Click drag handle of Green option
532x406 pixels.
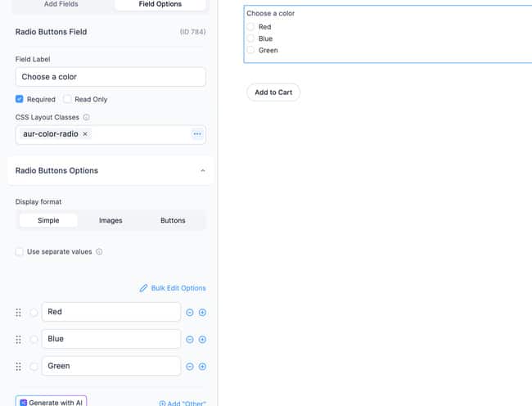[x=18, y=367]
